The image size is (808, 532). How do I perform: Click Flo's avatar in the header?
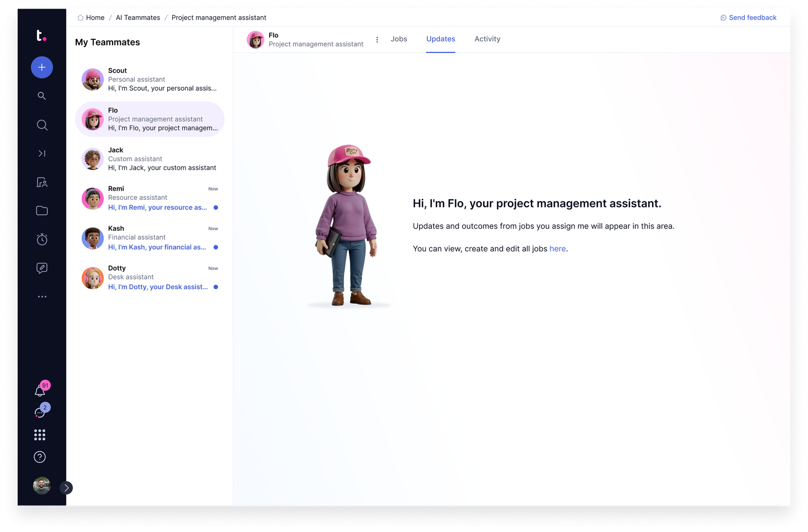[256, 40]
